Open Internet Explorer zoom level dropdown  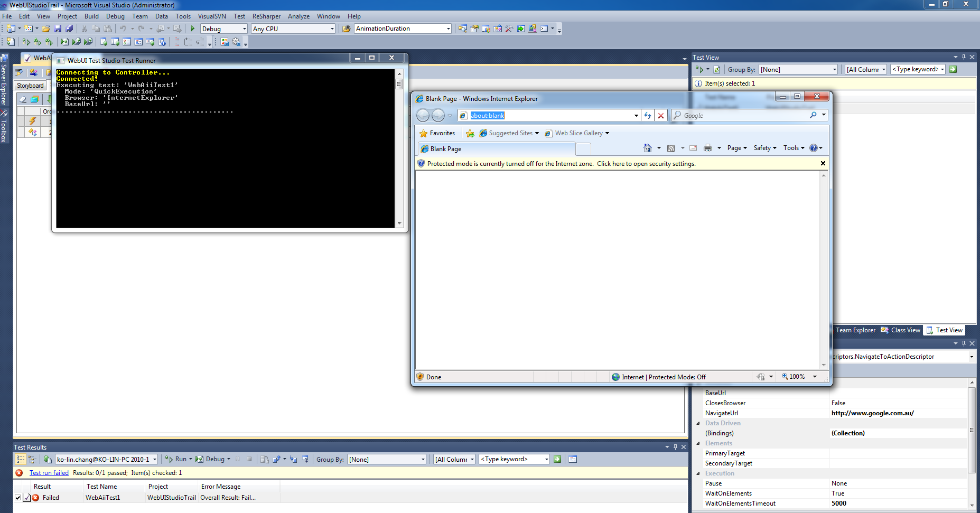pos(815,377)
